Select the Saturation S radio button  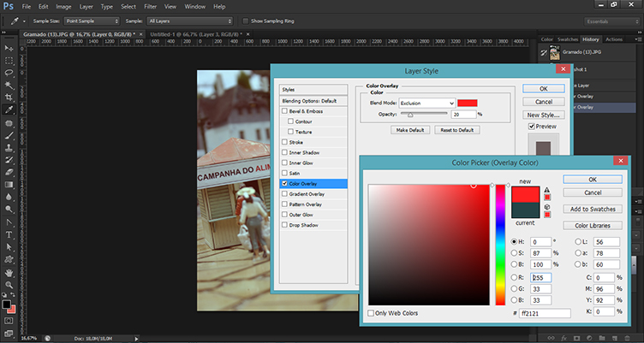[513, 253]
